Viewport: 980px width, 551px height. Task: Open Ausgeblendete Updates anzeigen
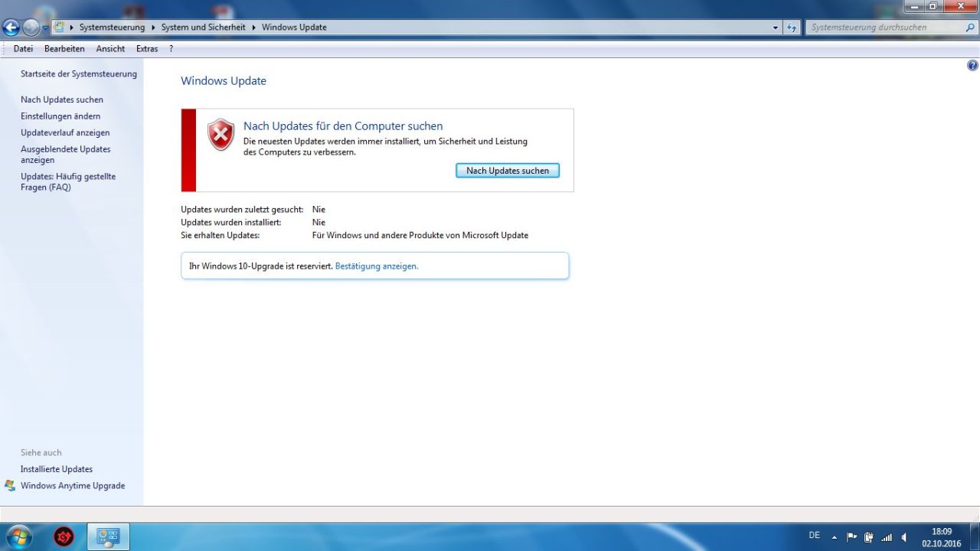point(66,155)
